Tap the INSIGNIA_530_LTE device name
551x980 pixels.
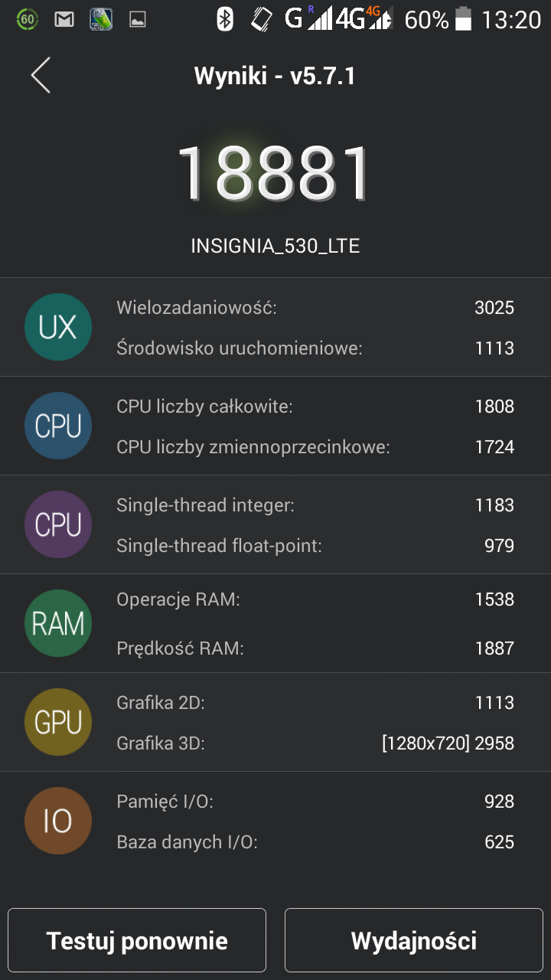pyautogui.click(x=275, y=246)
